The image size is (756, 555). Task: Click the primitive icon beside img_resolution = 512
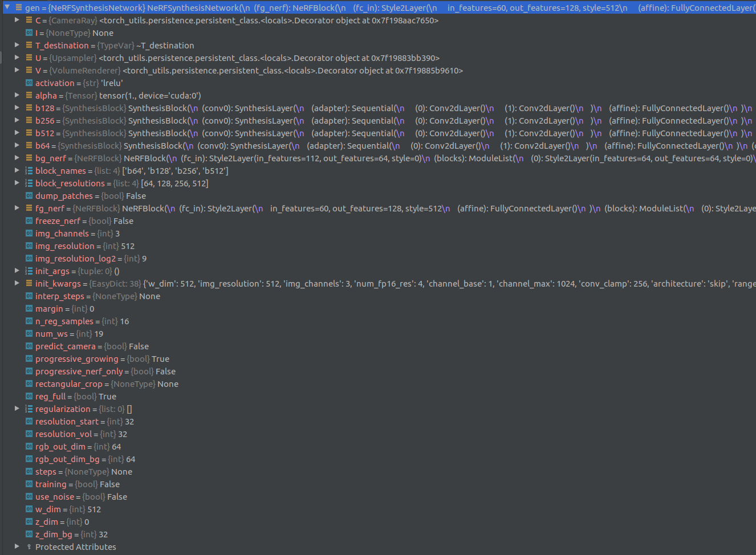tap(29, 246)
